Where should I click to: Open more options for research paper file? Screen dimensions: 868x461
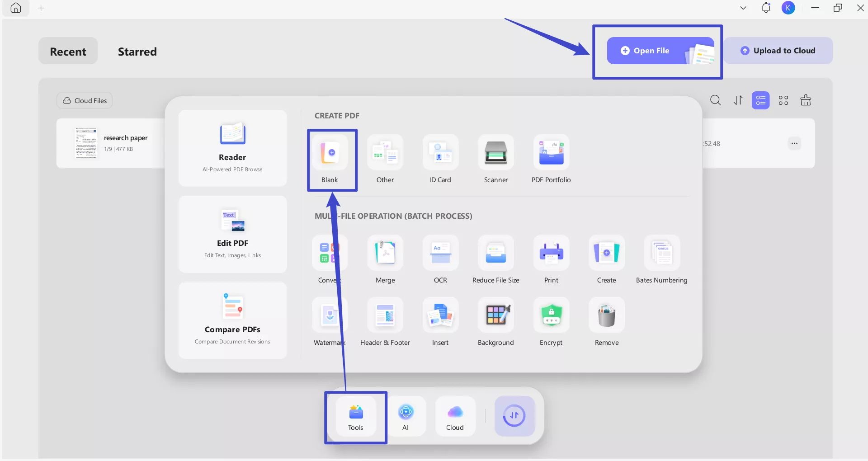tap(794, 143)
